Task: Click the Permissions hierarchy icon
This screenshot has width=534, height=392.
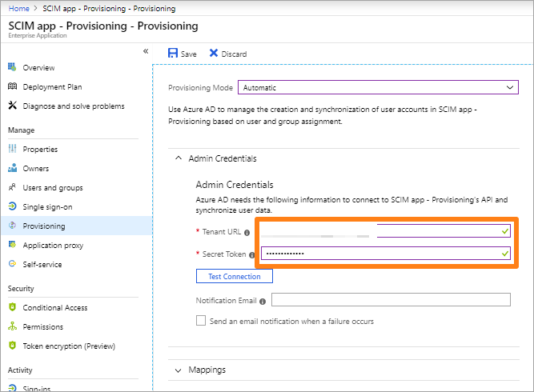Action: pos(12,326)
